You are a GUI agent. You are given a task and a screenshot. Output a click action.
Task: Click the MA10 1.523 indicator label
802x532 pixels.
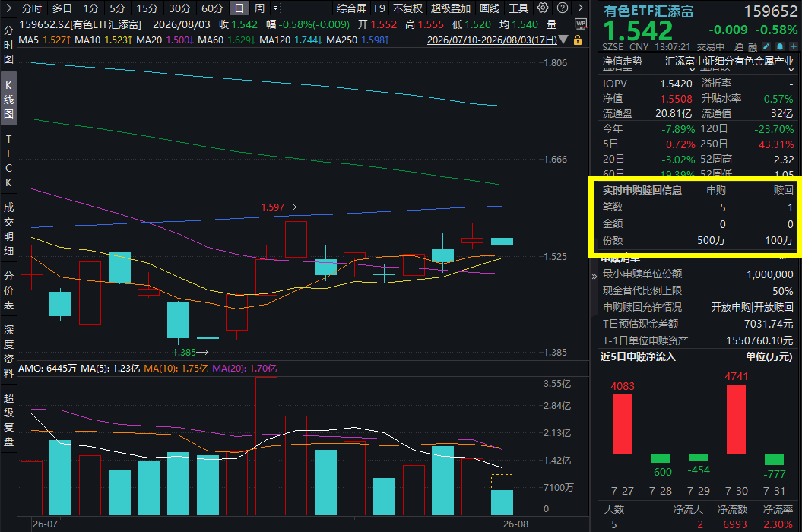click(103, 40)
